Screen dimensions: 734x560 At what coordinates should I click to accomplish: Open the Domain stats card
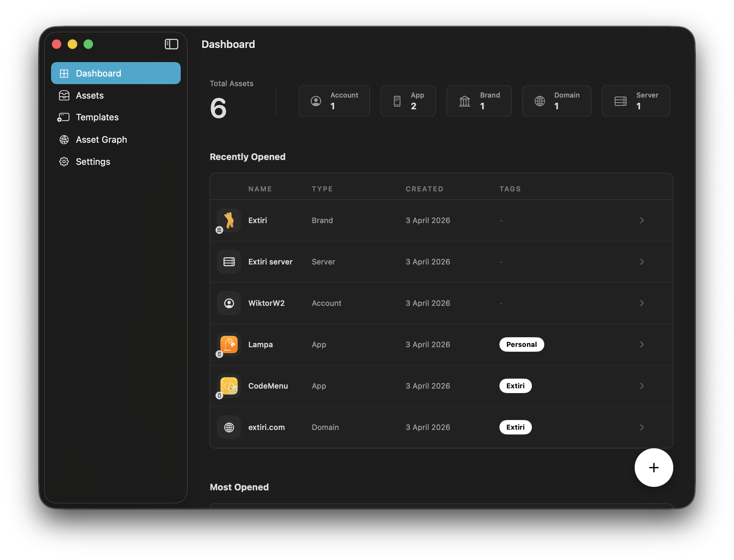tap(556, 101)
